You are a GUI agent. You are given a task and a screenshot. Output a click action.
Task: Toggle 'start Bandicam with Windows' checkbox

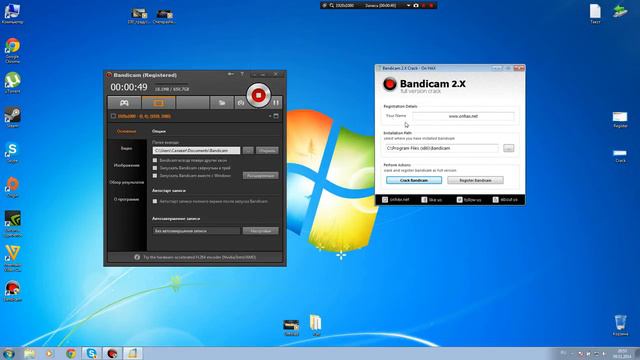point(155,176)
